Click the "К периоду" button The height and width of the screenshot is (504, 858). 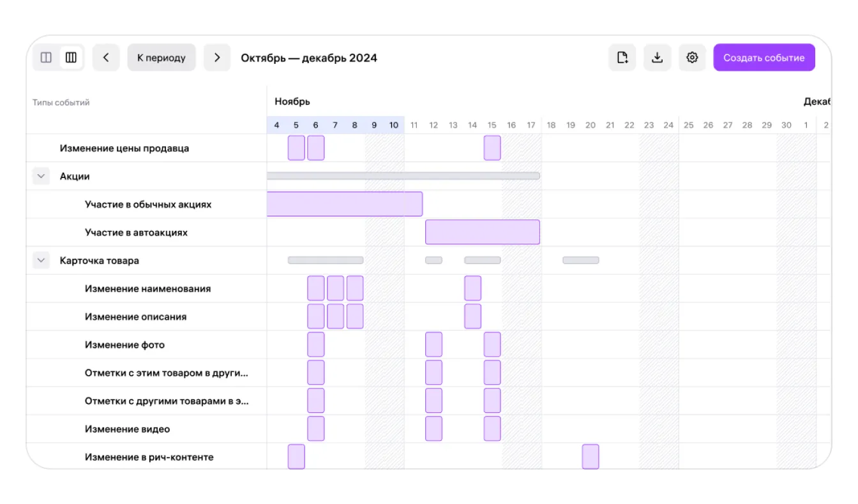[x=162, y=58]
